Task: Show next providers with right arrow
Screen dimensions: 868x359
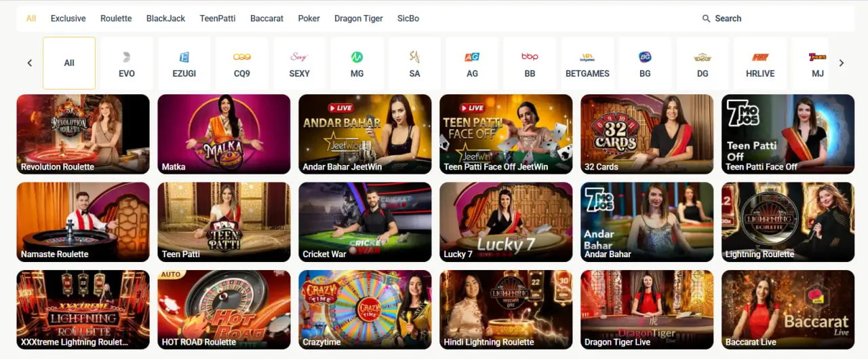Action: pos(841,63)
